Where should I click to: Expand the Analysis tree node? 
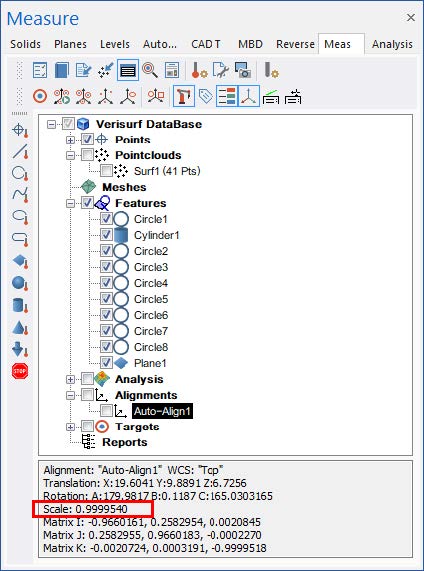coord(70,379)
